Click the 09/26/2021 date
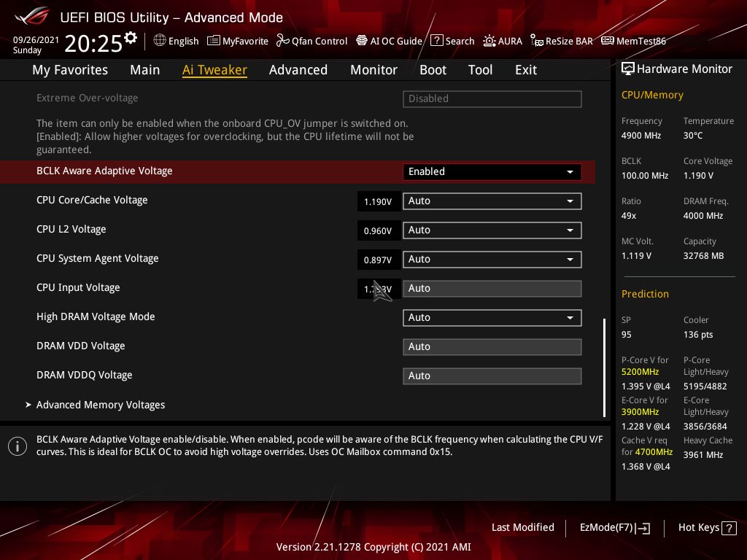Image resolution: width=747 pixels, height=560 pixels. tap(36, 40)
